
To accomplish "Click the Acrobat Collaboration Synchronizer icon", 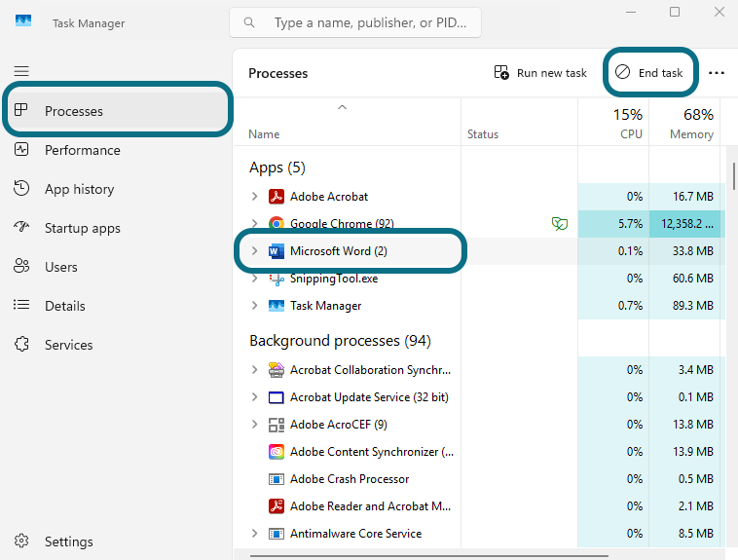I will [277, 370].
